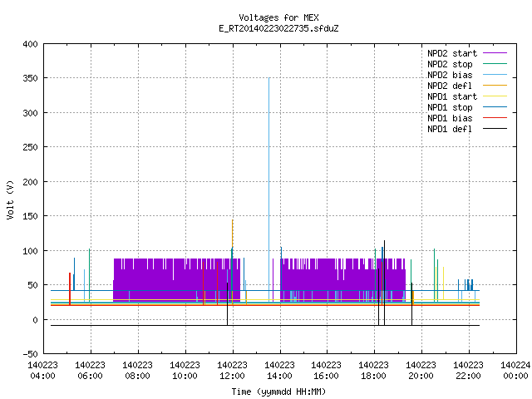Screen dimensions: 532x399
Task: Click the y-axis label 'Volt (V)'
Action: (10, 199)
